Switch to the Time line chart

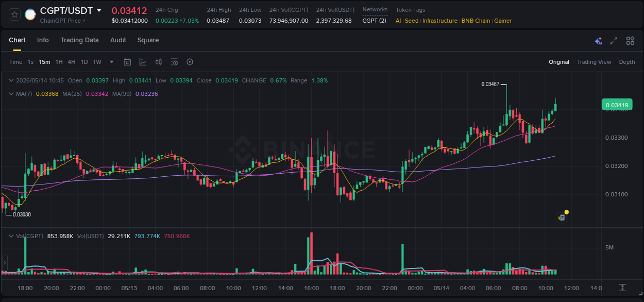tap(15, 62)
